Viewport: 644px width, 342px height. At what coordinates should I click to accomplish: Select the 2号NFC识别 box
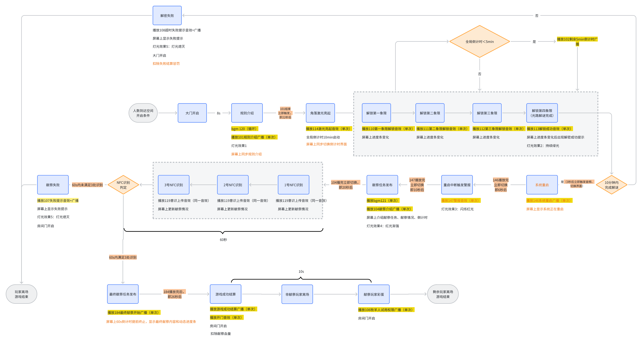tap(233, 185)
